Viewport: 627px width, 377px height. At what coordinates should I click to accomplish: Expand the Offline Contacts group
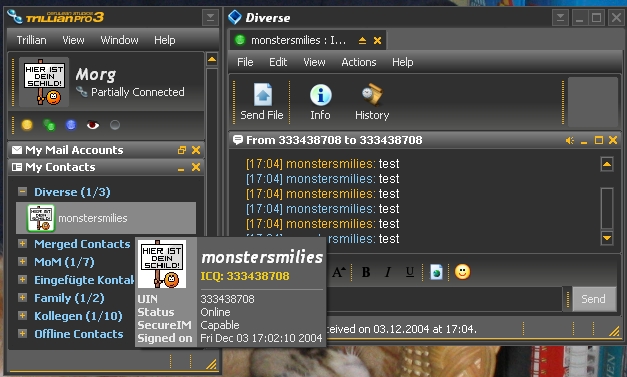pyautogui.click(x=22, y=333)
